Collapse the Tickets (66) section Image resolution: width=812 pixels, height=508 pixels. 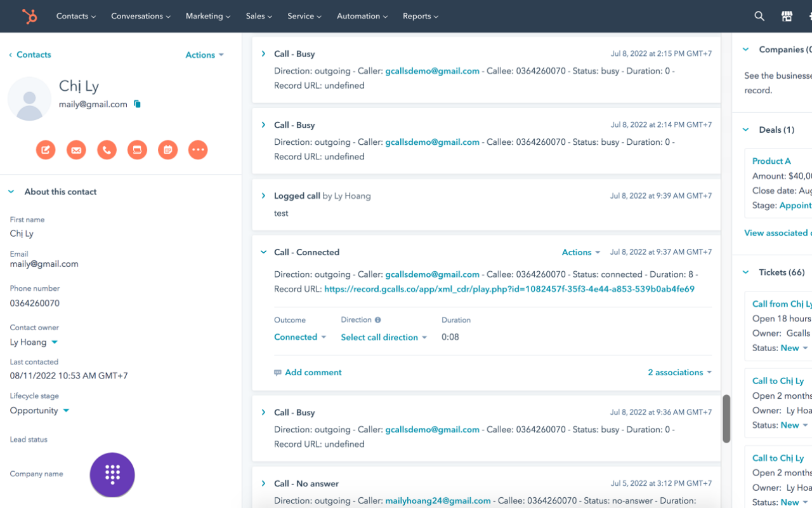click(x=745, y=272)
